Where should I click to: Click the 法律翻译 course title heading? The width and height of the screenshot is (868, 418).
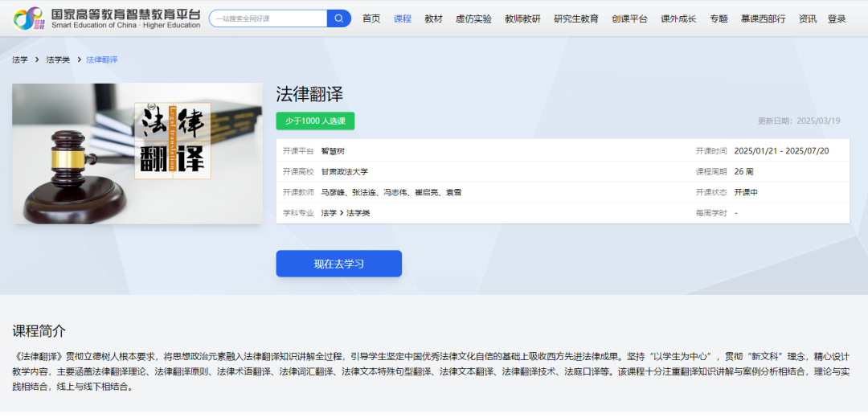[310, 95]
